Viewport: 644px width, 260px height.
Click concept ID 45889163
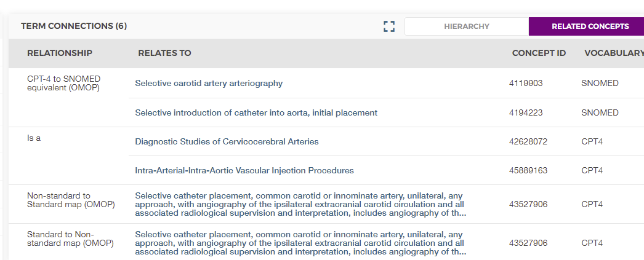(528, 170)
